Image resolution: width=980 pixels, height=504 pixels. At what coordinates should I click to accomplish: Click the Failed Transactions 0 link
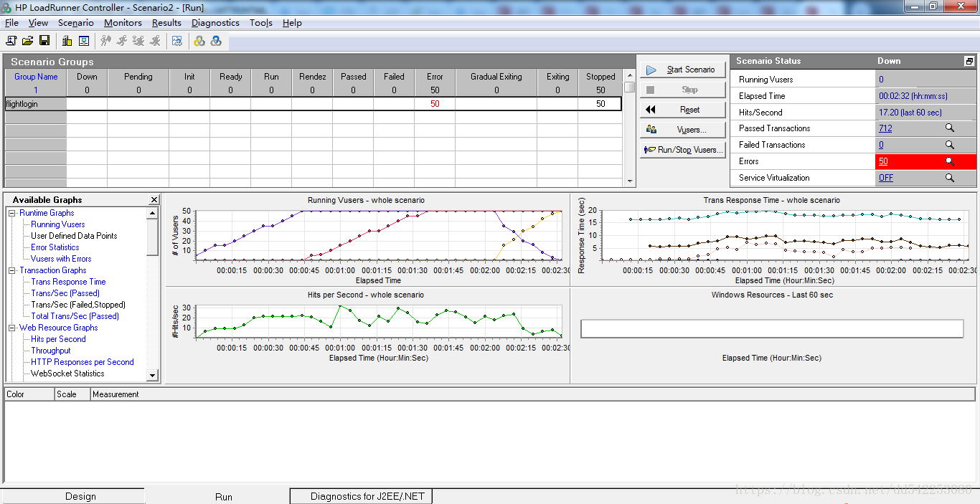[x=881, y=145]
